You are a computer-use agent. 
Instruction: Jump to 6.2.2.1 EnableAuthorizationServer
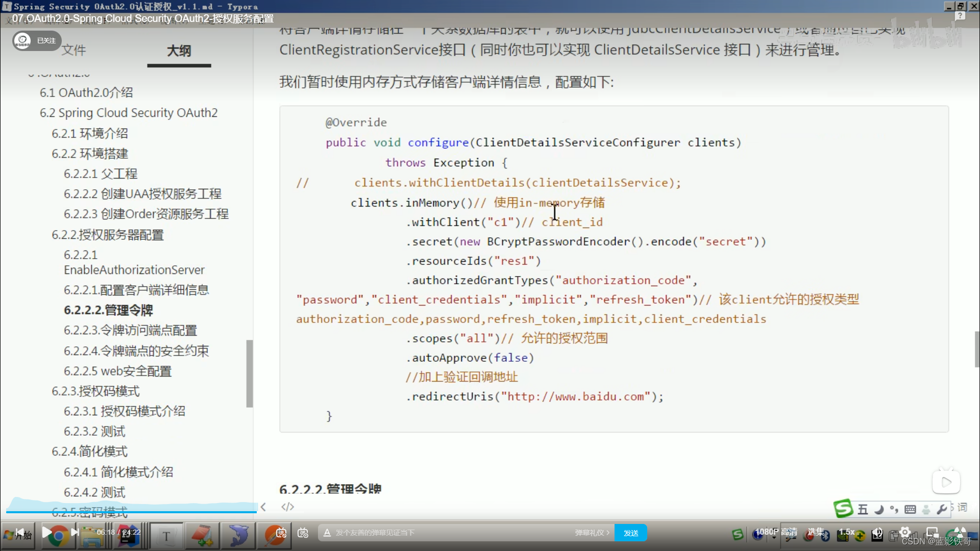134,262
